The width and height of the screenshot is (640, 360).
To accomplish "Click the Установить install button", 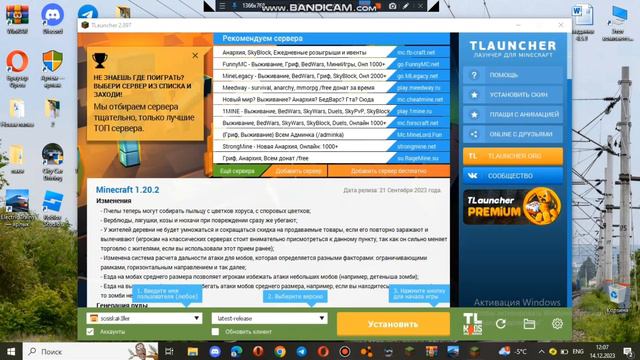I will (x=393, y=324).
